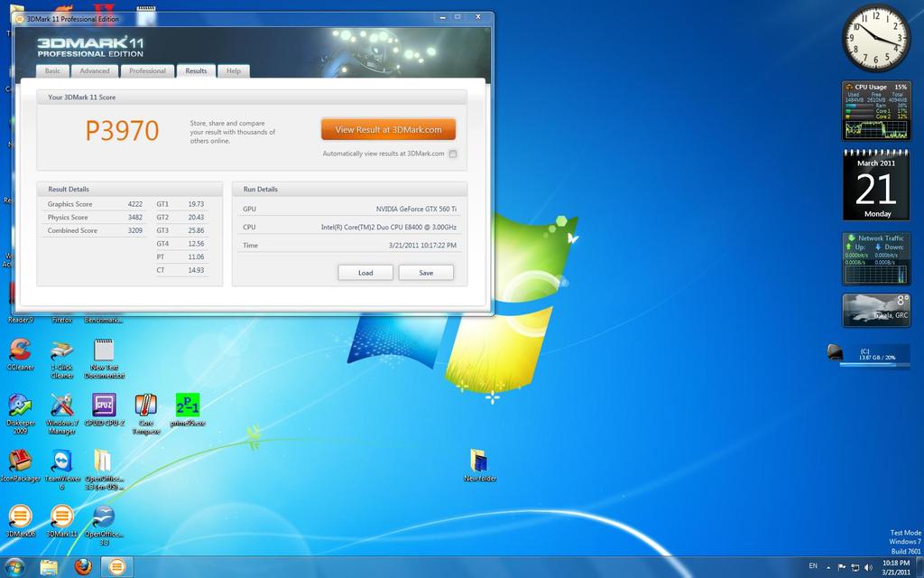Click GT1 result 19.73
The image size is (924, 578).
pyautogui.click(x=196, y=204)
